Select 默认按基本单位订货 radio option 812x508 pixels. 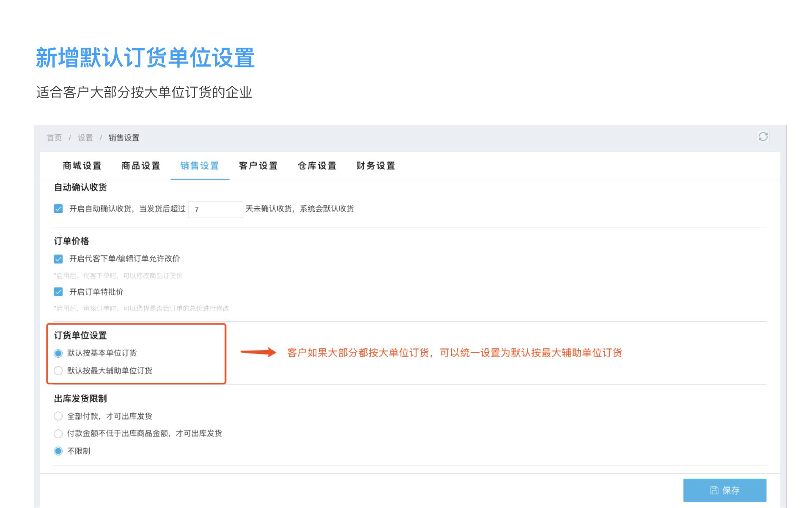point(58,353)
